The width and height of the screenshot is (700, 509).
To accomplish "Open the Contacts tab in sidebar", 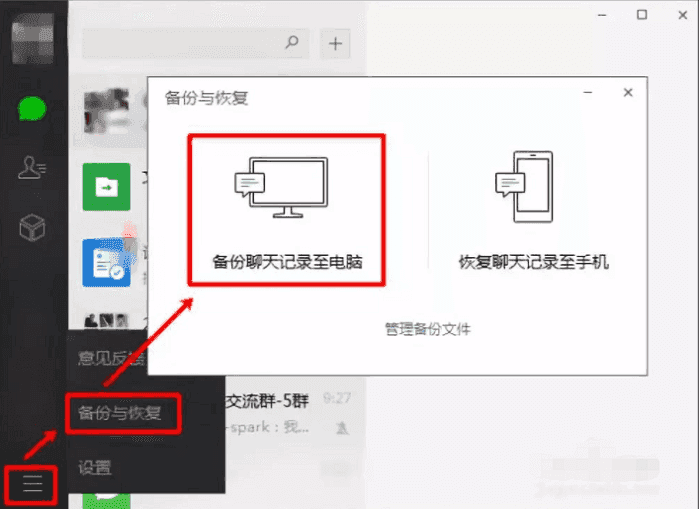I will (32, 167).
